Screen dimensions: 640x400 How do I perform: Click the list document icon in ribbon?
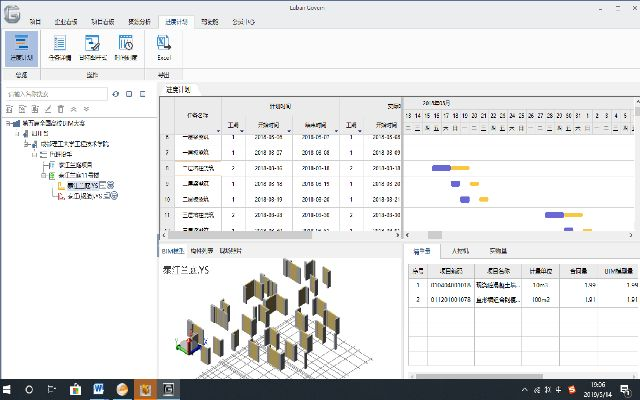[x=59, y=44]
